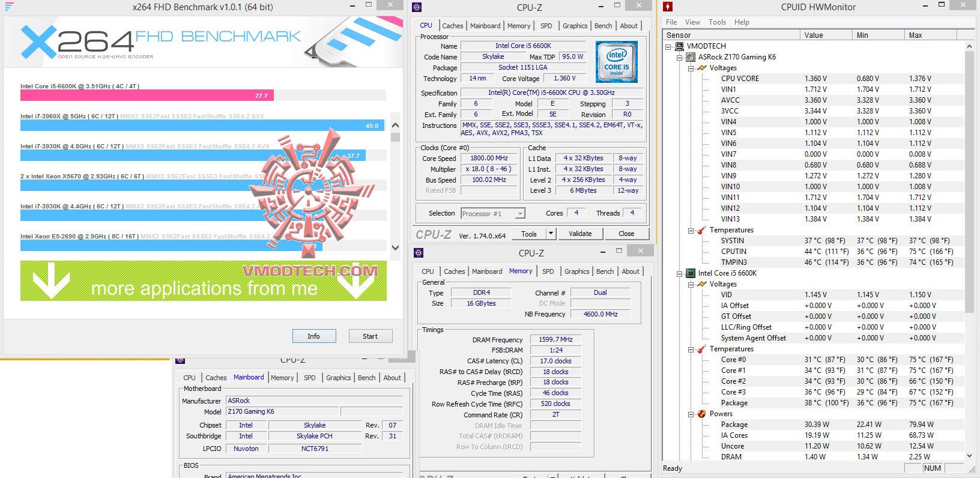This screenshot has width=980, height=478.
Task: Open the File menu in HWMonitor
Action: 671,22
